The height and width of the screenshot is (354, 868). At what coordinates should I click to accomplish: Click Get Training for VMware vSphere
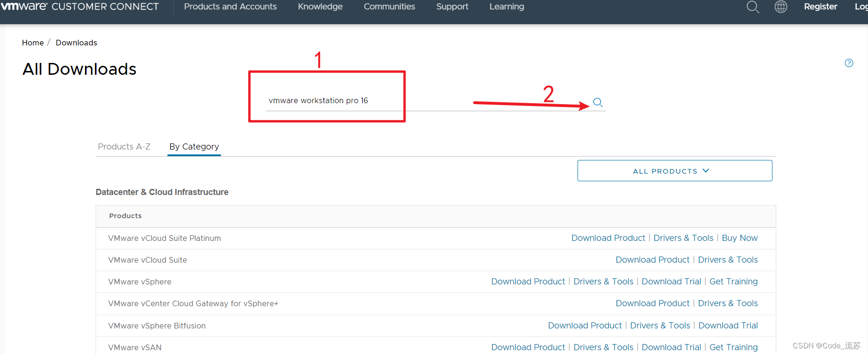tap(734, 282)
